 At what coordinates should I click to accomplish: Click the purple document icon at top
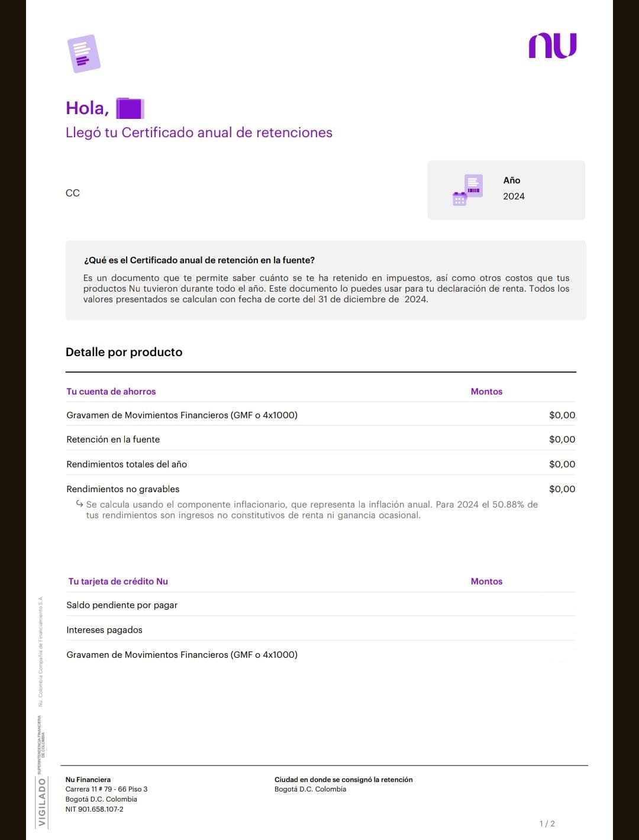tap(84, 54)
